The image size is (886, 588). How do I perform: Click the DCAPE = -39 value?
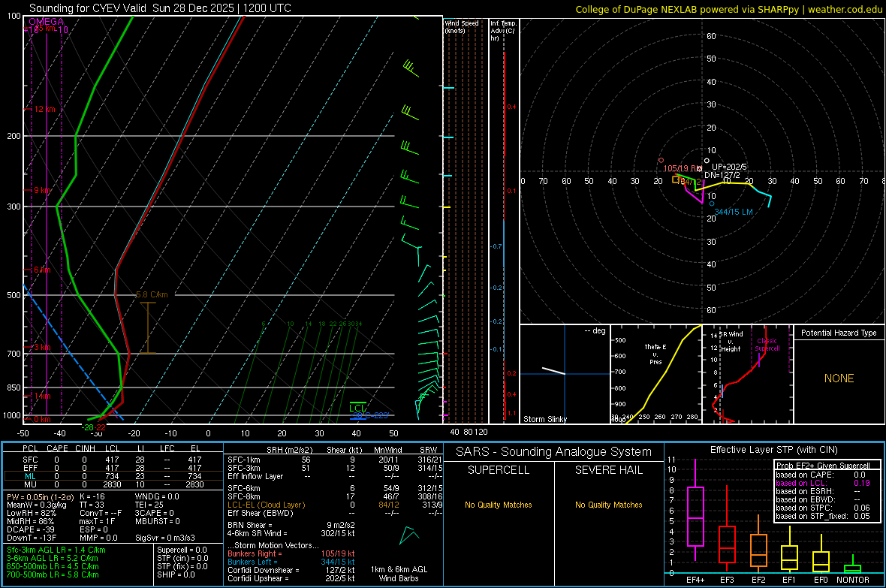31,529
